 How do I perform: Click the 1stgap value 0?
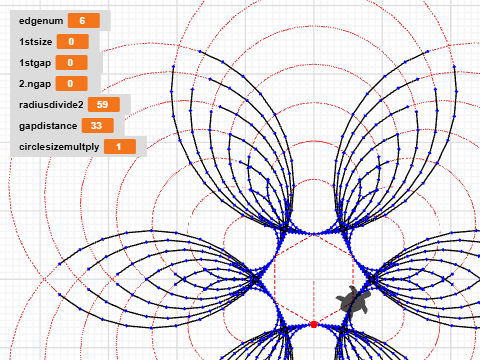click(71, 63)
